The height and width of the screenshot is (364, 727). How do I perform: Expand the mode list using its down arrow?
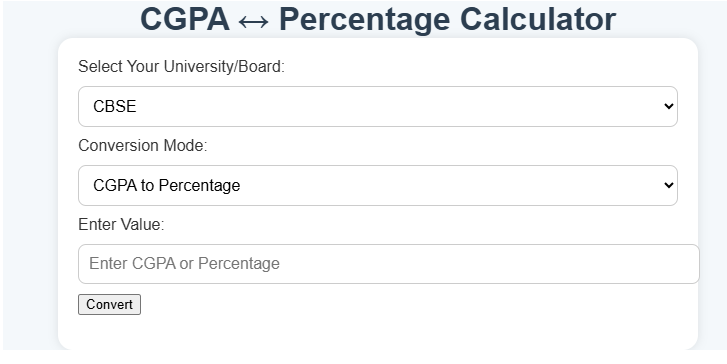668,185
